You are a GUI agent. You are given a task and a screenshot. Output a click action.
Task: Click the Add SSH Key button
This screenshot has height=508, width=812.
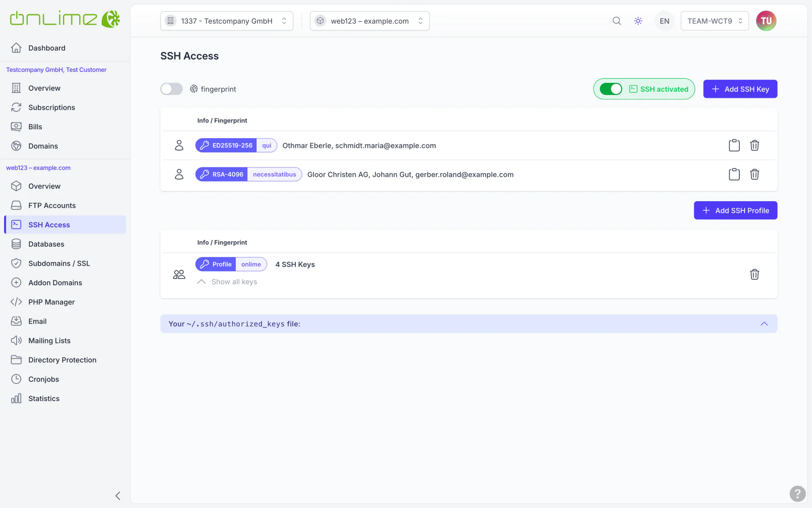pyautogui.click(x=740, y=89)
